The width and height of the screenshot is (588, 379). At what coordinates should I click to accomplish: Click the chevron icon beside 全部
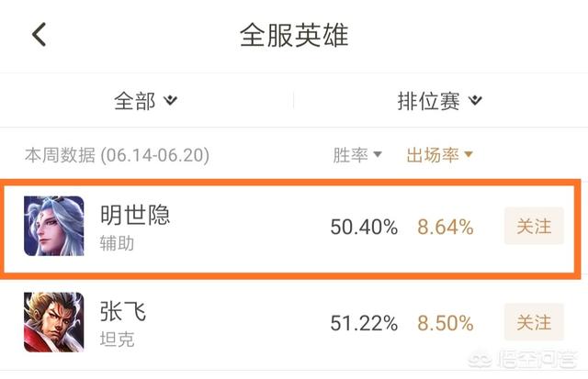click(170, 100)
